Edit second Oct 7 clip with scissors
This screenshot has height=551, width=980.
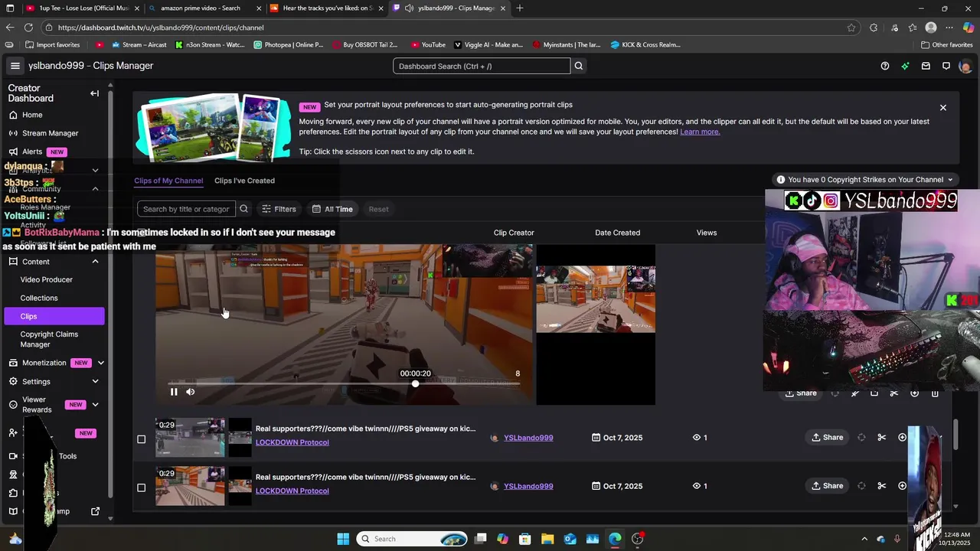coord(882,486)
